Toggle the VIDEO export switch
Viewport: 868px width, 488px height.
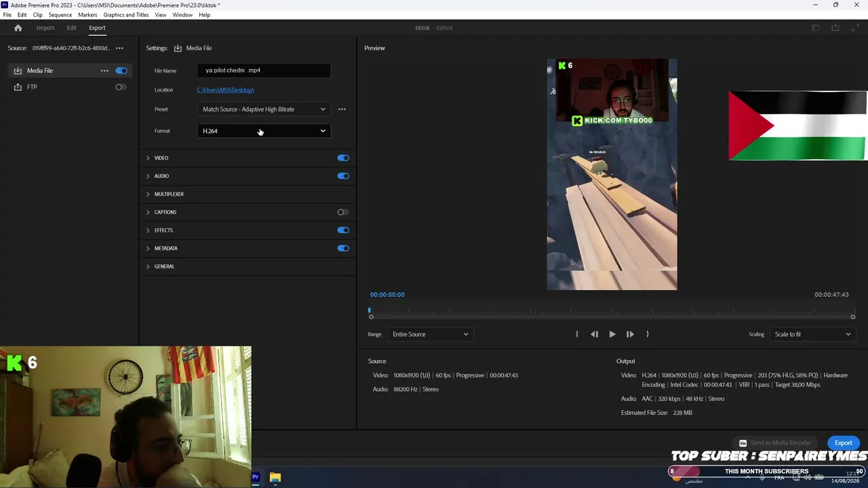[x=343, y=158]
